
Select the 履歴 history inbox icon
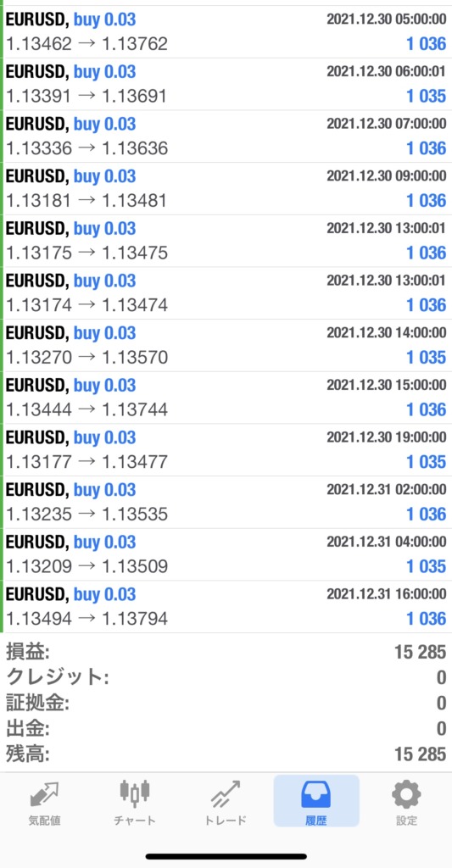point(315,794)
